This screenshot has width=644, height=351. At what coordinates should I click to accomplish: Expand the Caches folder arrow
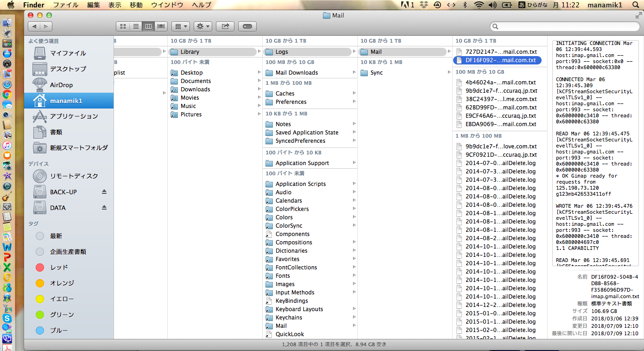click(354, 94)
